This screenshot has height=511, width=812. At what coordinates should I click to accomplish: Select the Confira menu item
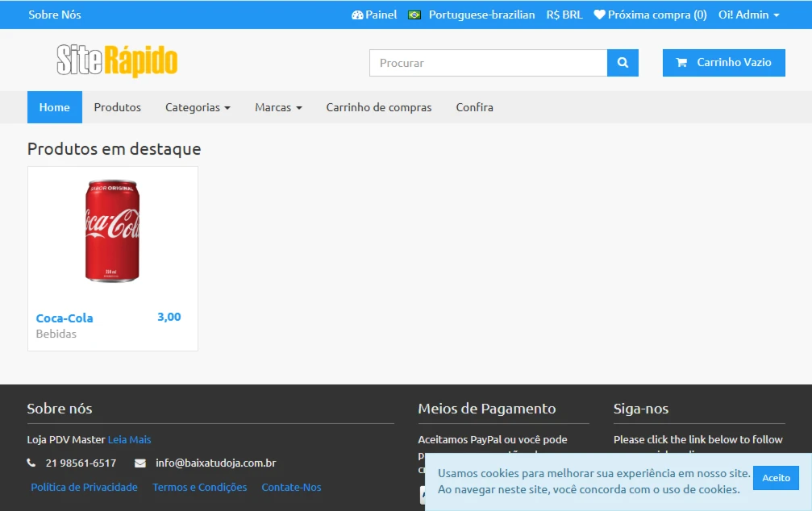click(474, 107)
